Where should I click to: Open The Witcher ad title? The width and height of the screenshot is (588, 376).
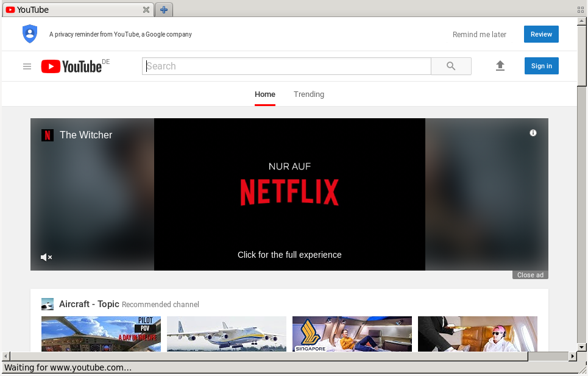point(86,135)
